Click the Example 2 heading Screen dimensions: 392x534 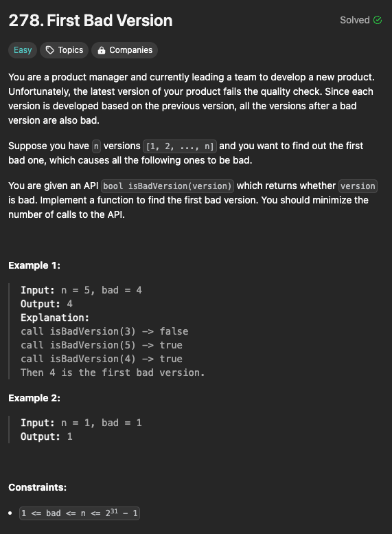coord(34,398)
